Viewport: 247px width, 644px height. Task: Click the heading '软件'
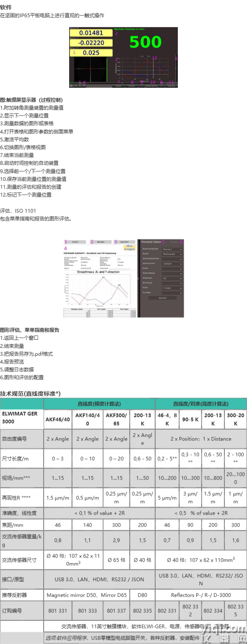pos(6,7)
